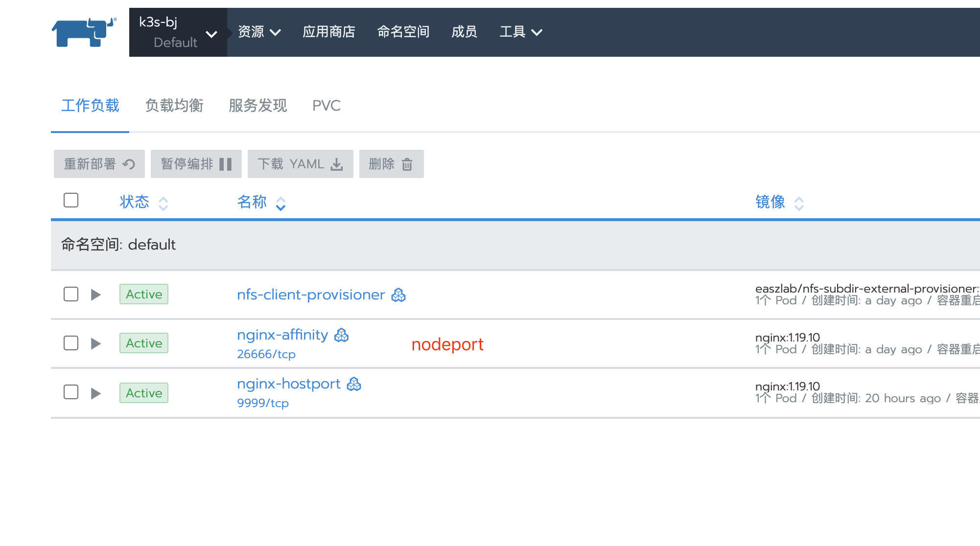The height and width of the screenshot is (546, 980).
Task: Switch to the 负载均衡 tab
Action: pyautogui.click(x=174, y=106)
